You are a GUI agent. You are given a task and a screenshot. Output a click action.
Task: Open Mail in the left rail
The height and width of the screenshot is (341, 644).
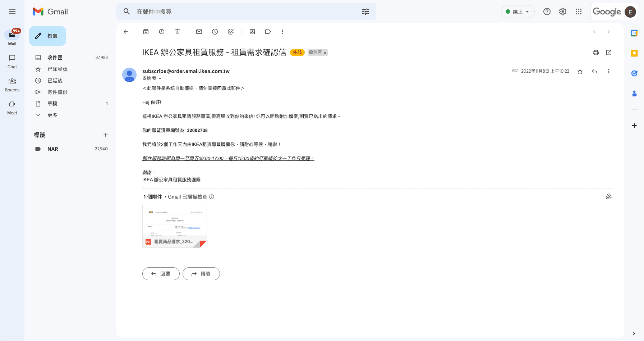[x=12, y=38]
